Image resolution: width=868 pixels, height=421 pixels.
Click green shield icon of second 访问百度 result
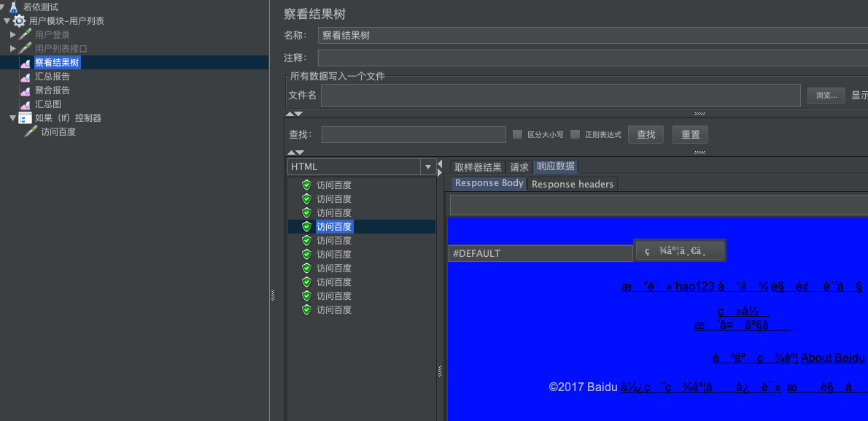click(306, 199)
